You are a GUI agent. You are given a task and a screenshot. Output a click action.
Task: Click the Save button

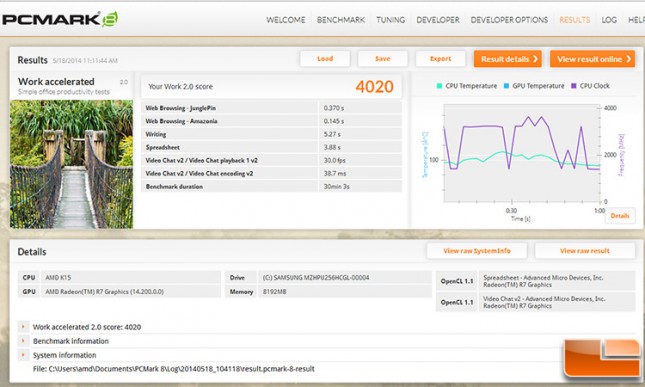coord(383,59)
